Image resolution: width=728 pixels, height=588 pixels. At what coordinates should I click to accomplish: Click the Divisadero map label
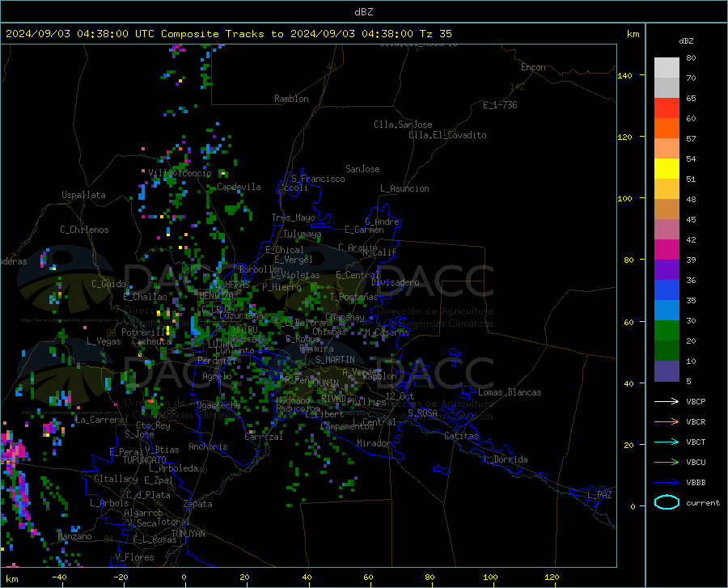395,282
